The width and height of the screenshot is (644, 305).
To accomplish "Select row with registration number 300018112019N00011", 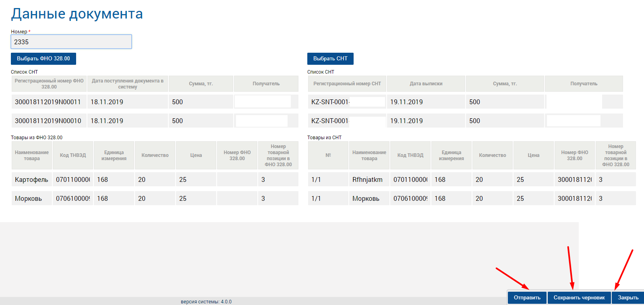I will [x=49, y=102].
